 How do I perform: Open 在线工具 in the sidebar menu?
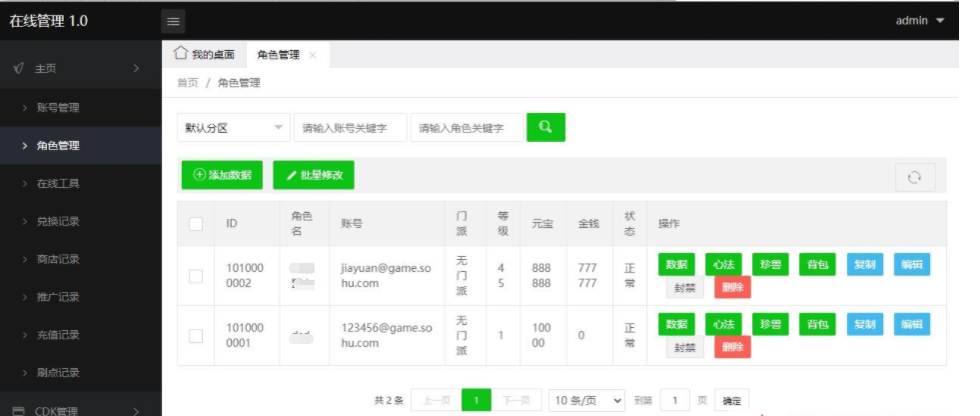pyautogui.click(x=58, y=183)
